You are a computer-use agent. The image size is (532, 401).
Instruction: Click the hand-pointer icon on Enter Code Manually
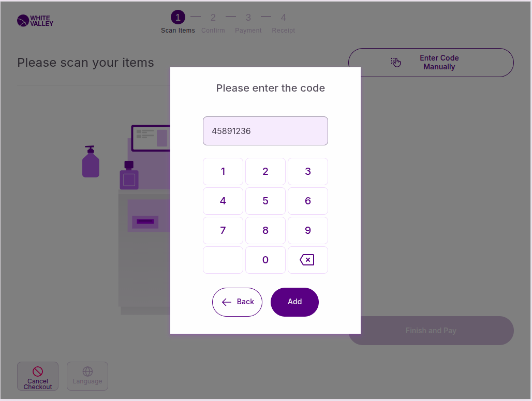[x=396, y=63]
